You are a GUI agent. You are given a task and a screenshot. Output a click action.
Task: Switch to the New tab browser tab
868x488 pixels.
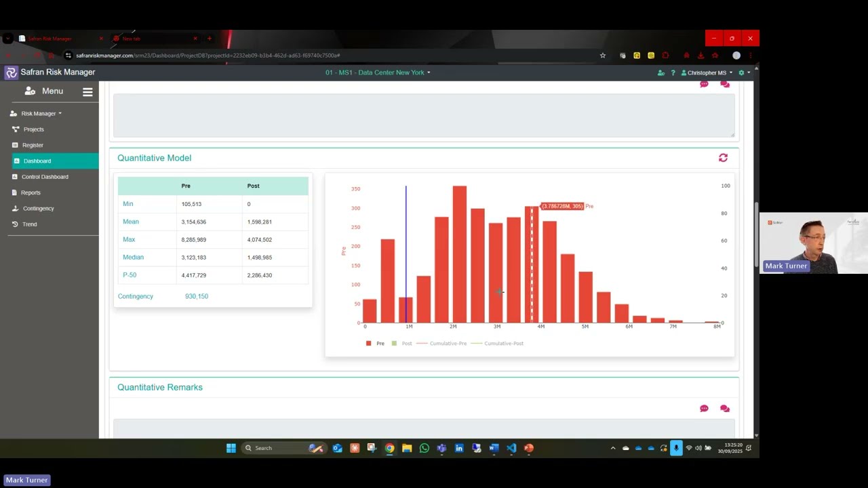tap(155, 39)
